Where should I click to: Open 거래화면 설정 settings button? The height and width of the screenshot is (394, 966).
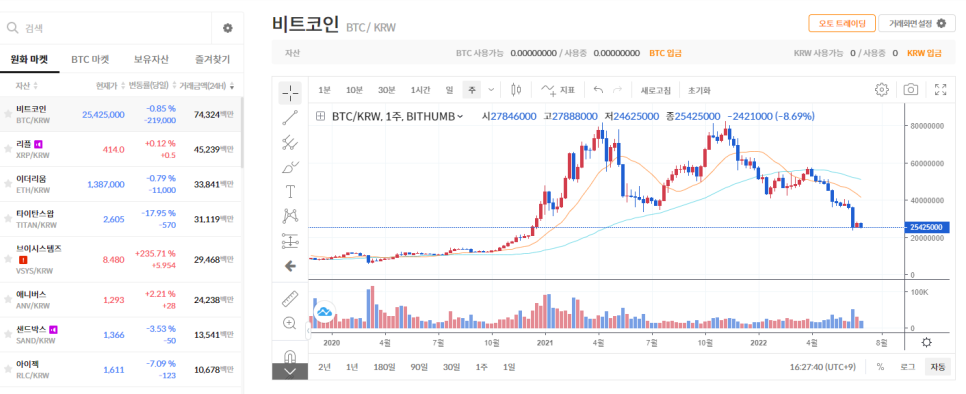pos(916,23)
